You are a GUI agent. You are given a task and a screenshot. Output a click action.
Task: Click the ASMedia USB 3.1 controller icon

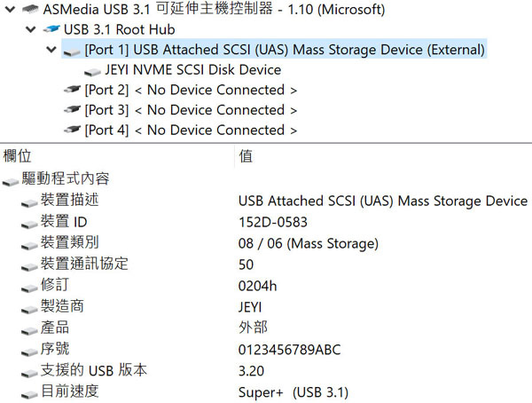point(29,11)
